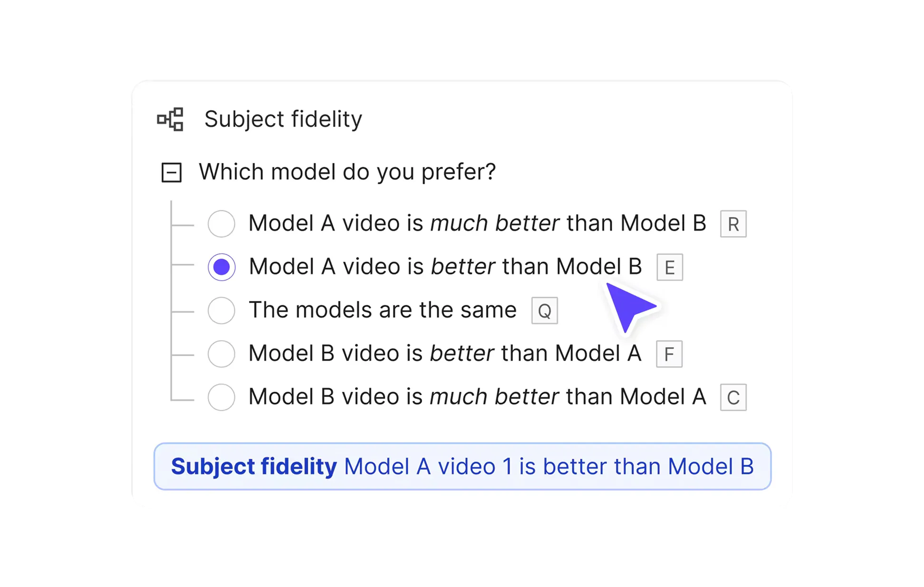Pick radio button for Model B better
Image resolution: width=924 pixels, height=587 pixels.
click(221, 354)
